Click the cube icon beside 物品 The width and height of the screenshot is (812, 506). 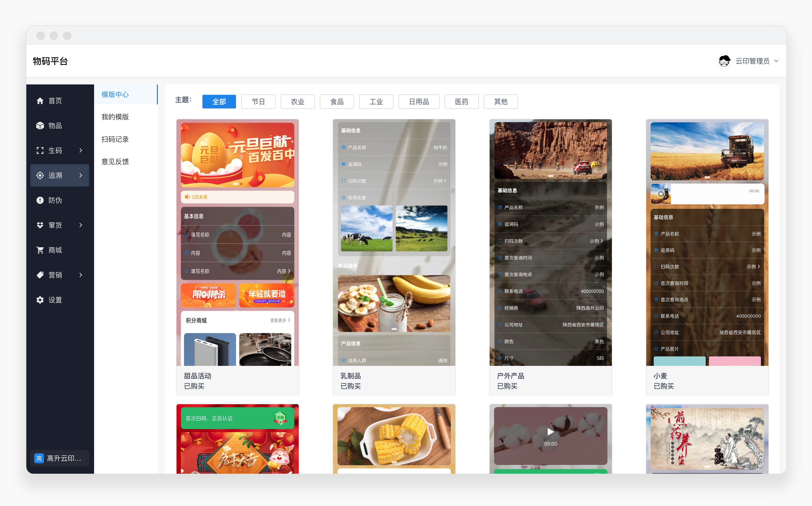click(40, 126)
